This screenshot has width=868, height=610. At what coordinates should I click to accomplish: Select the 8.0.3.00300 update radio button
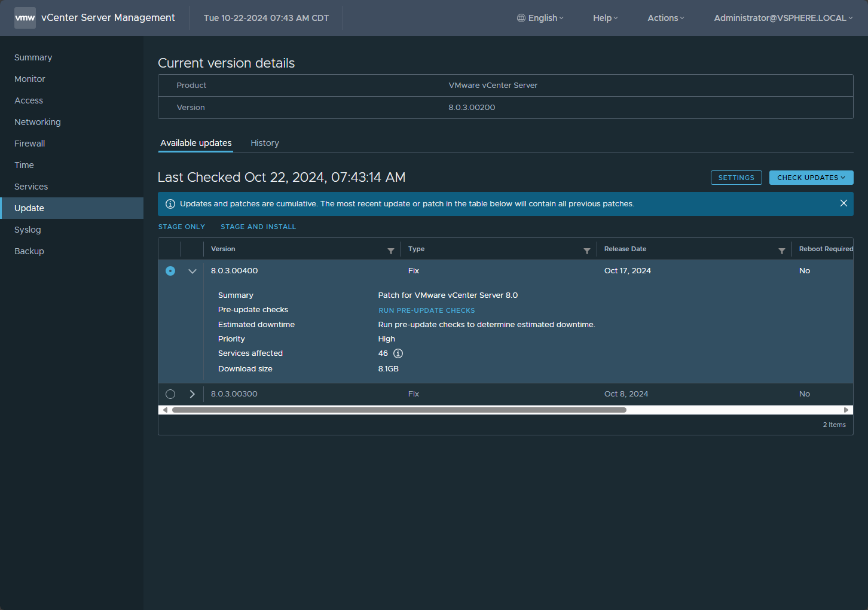[x=170, y=394]
